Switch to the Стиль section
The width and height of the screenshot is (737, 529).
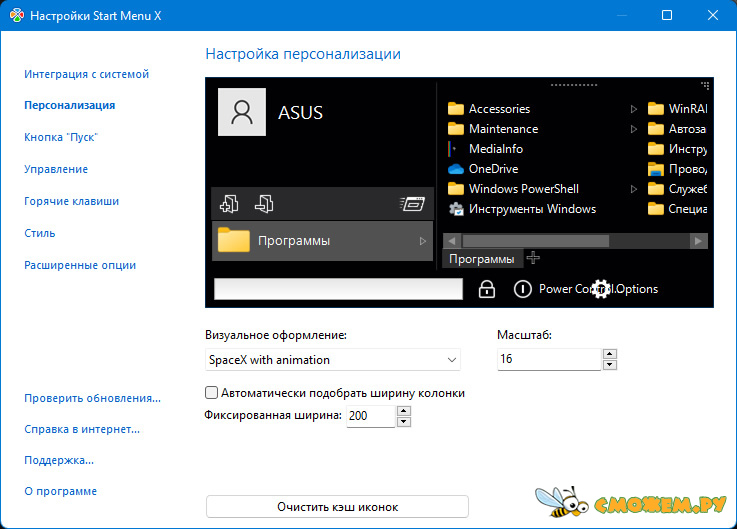(x=39, y=233)
